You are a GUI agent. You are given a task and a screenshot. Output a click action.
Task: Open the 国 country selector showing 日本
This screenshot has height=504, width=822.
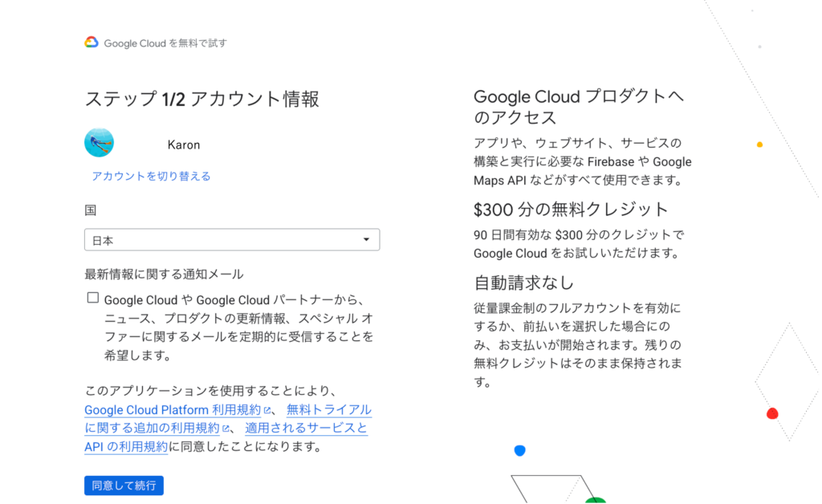tap(231, 240)
